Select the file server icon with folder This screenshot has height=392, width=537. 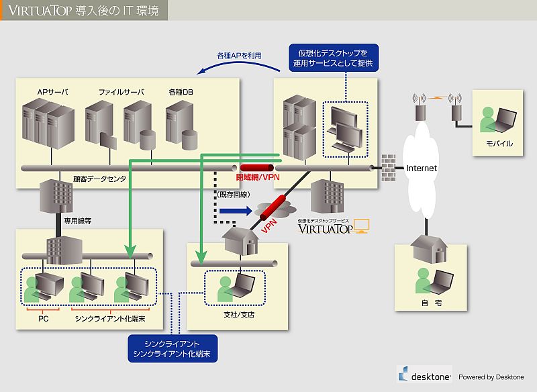pyautogui.click(x=101, y=125)
